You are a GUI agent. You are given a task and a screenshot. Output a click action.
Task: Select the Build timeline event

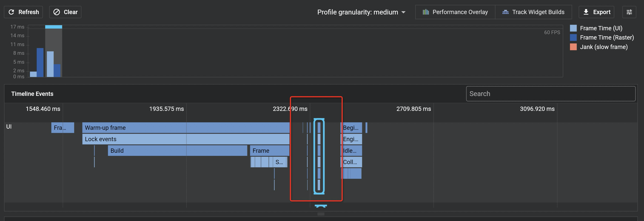pyautogui.click(x=178, y=151)
